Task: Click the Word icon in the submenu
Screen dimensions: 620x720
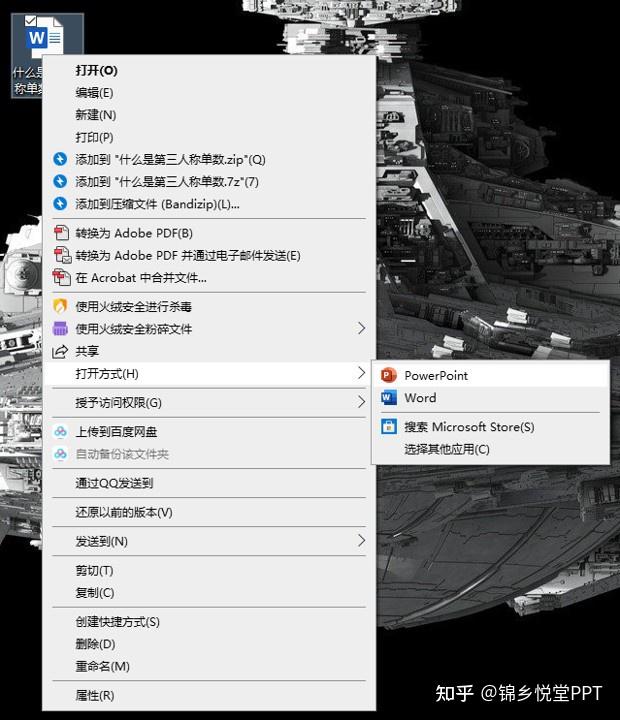Action: point(389,398)
